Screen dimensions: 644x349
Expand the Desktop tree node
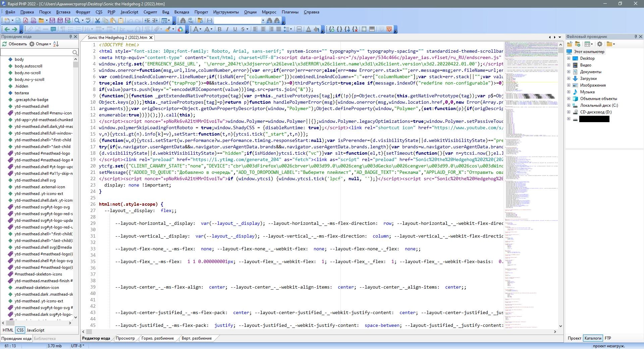pyautogui.click(x=569, y=58)
